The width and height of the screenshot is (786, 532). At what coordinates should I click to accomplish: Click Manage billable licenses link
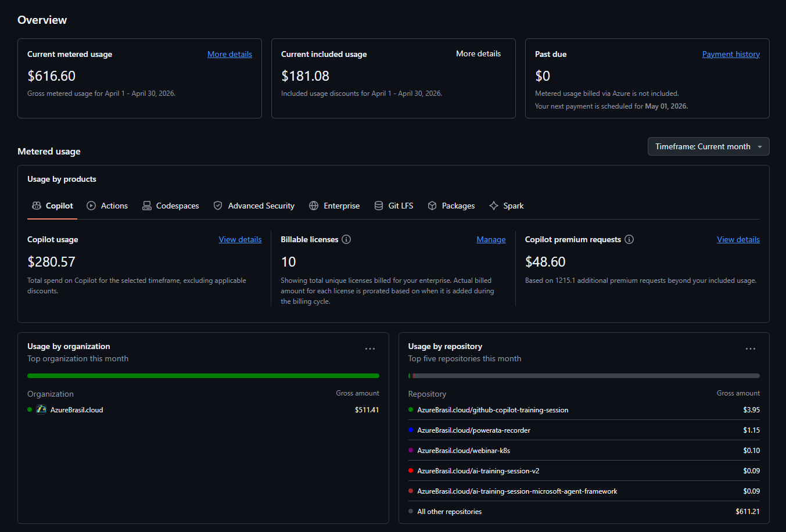[491, 239]
